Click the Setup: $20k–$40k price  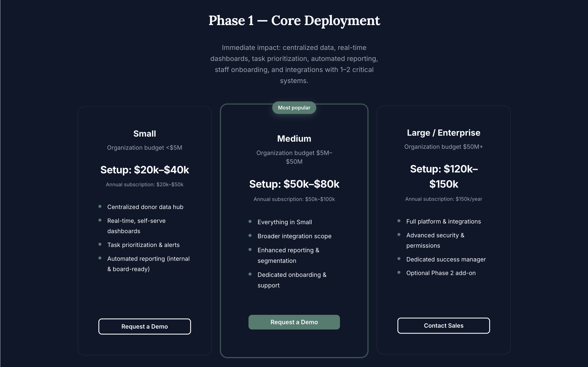point(145,170)
